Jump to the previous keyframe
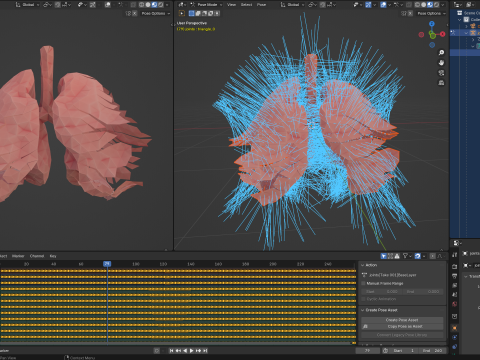 point(178,351)
